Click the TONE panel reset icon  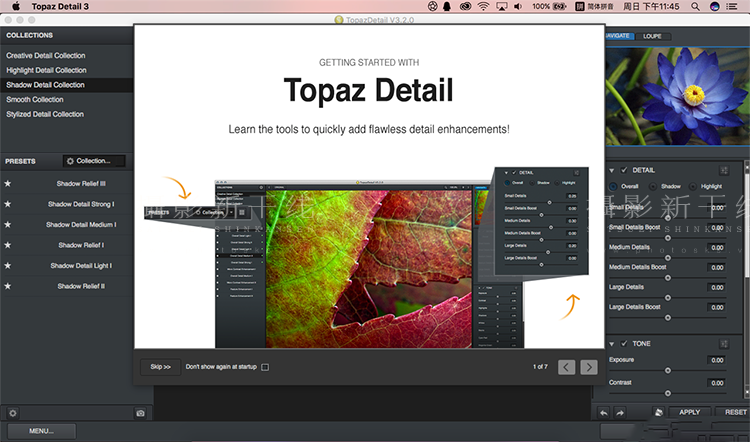coord(724,343)
